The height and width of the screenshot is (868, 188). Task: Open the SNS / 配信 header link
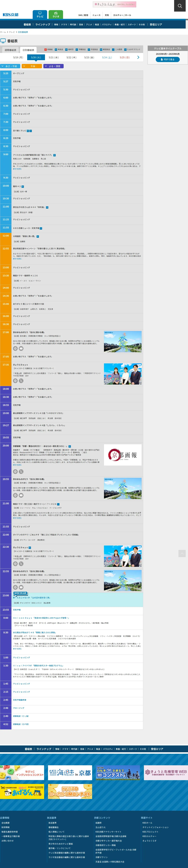point(83,15)
